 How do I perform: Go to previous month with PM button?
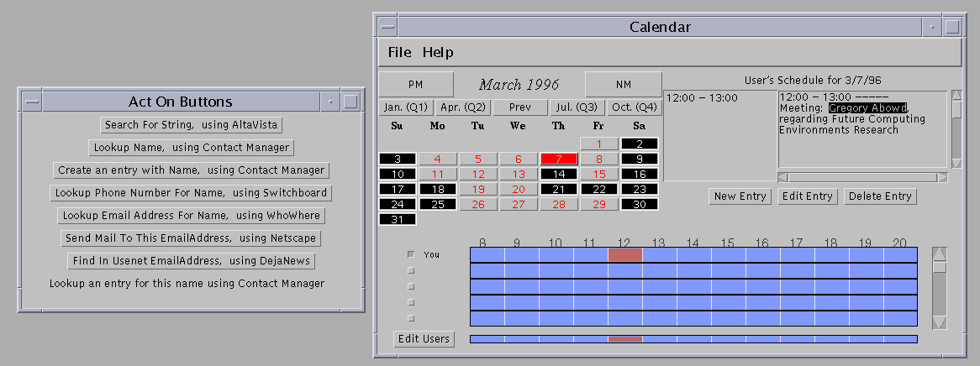[415, 84]
